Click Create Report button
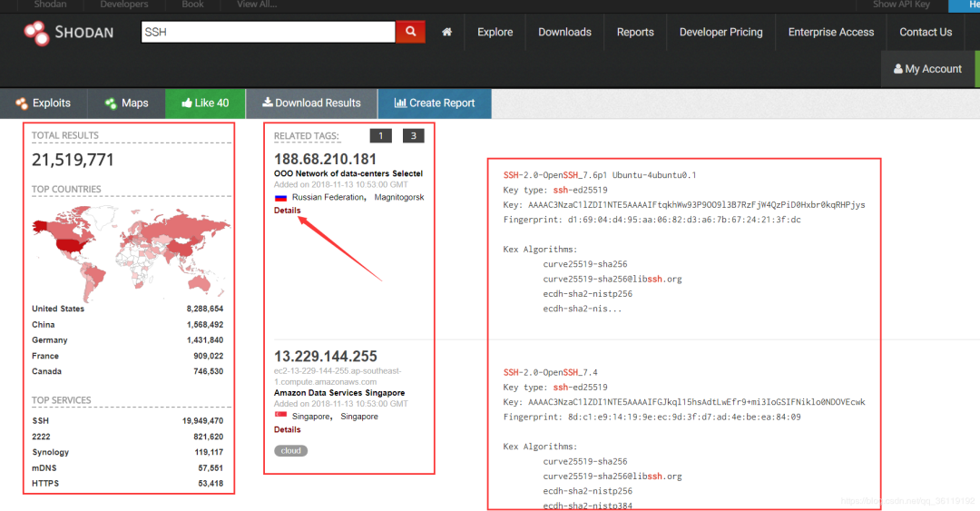This screenshot has height=511, width=980. [x=435, y=103]
